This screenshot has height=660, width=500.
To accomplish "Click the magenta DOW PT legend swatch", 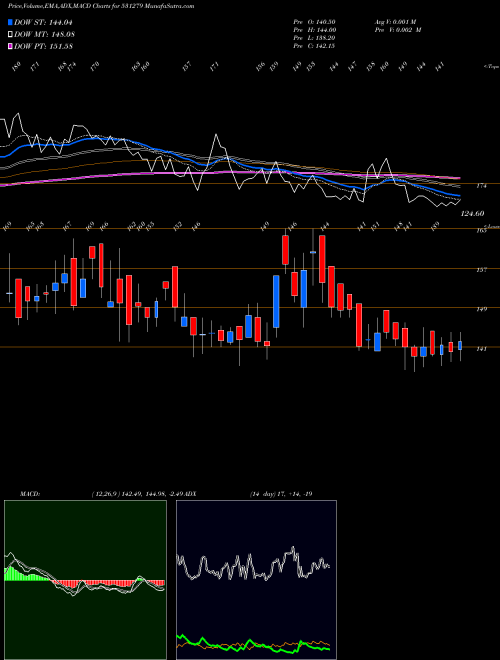I will click(x=10, y=46).
